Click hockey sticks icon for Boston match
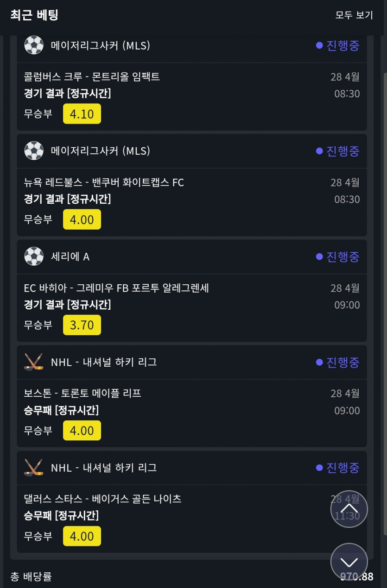This screenshot has width=387, height=588. pyautogui.click(x=33, y=362)
